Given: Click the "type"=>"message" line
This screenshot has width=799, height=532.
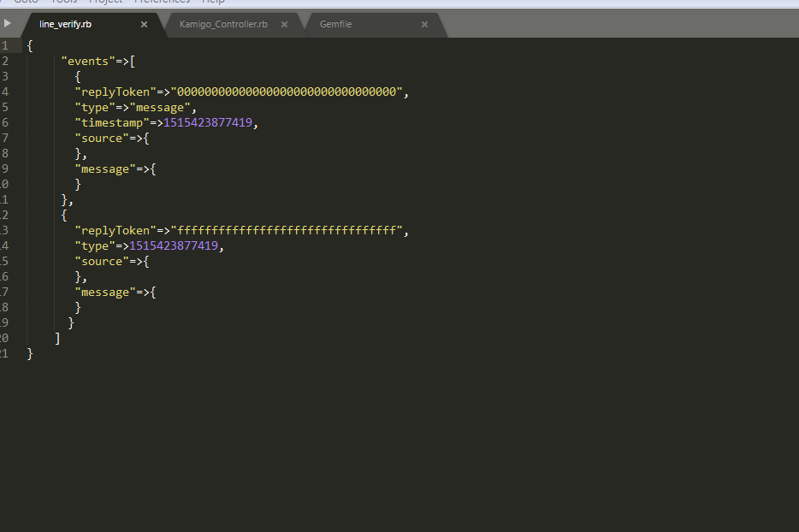Looking at the screenshot, I should [135, 108].
